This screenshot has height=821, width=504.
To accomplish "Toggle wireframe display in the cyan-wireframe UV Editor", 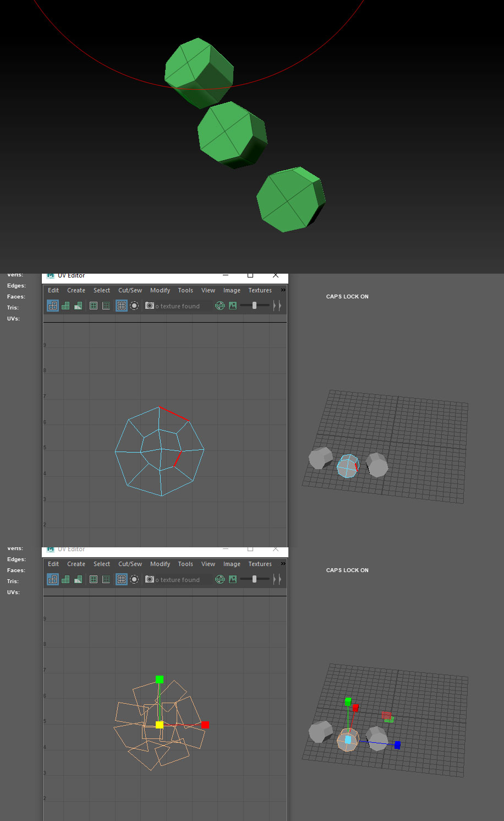I will pos(53,306).
